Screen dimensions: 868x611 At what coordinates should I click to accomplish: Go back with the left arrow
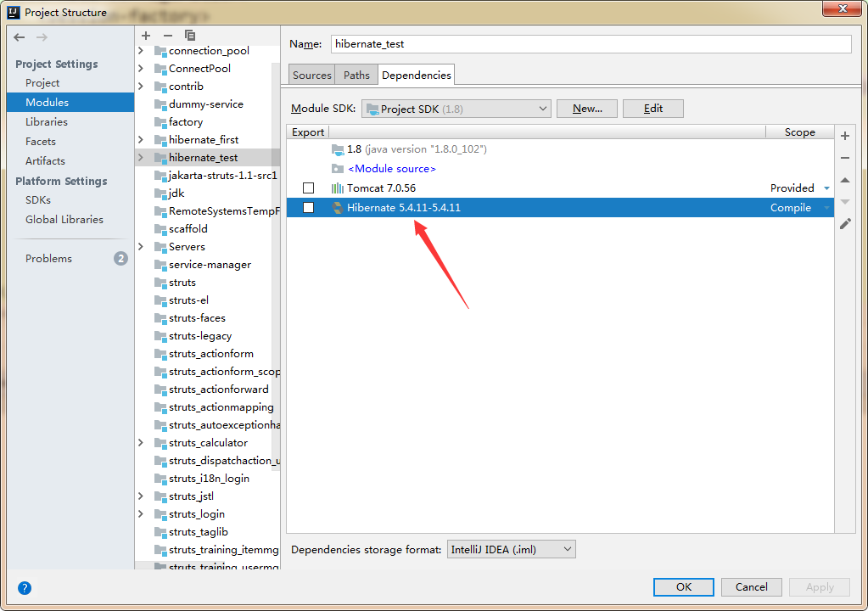click(20, 37)
